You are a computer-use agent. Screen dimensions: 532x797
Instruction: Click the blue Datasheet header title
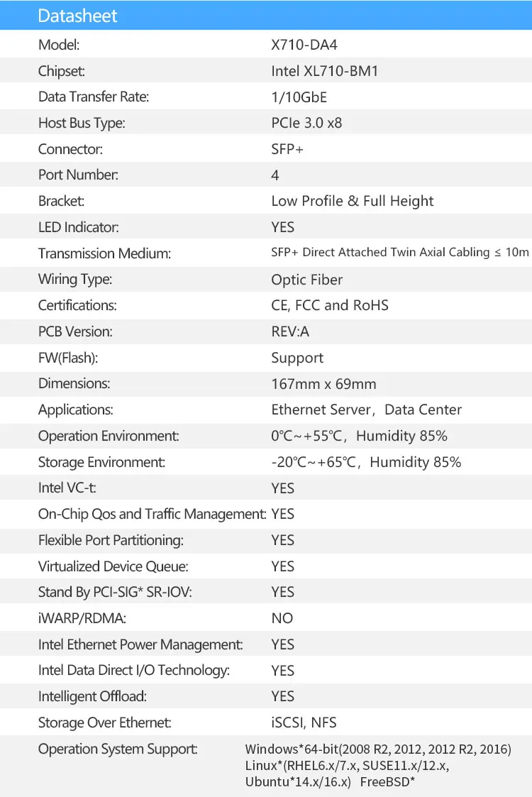tap(78, 16)
